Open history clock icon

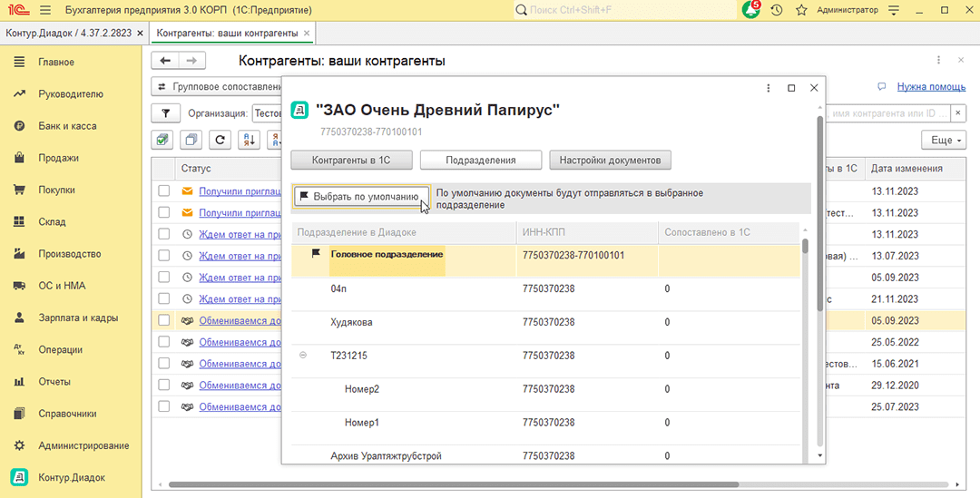click(776, 10)
